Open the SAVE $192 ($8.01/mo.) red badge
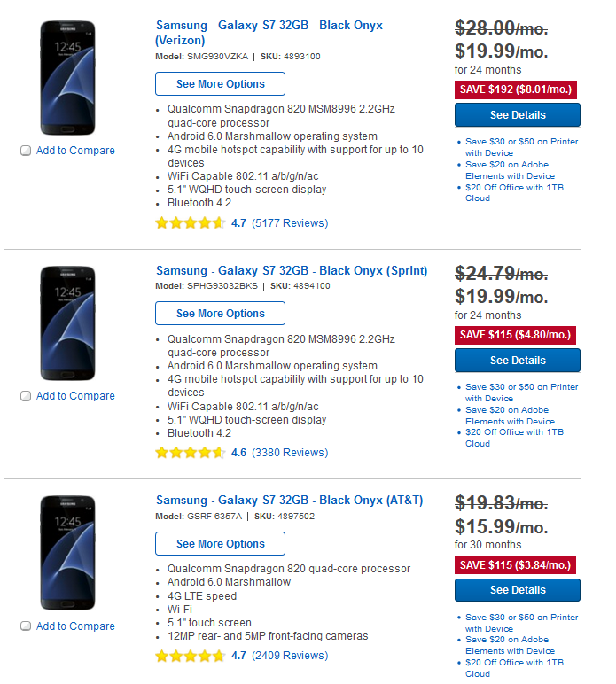Image resolution: width=616 pixels, height=684 pixels. click(516, 89)
